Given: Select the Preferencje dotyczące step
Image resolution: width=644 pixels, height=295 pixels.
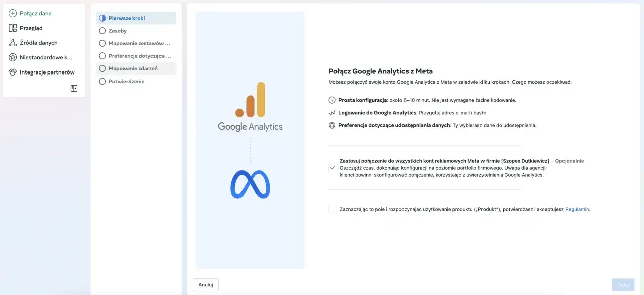Looking at the screenshot, I should pyautogui.click(x=102, y=55).
